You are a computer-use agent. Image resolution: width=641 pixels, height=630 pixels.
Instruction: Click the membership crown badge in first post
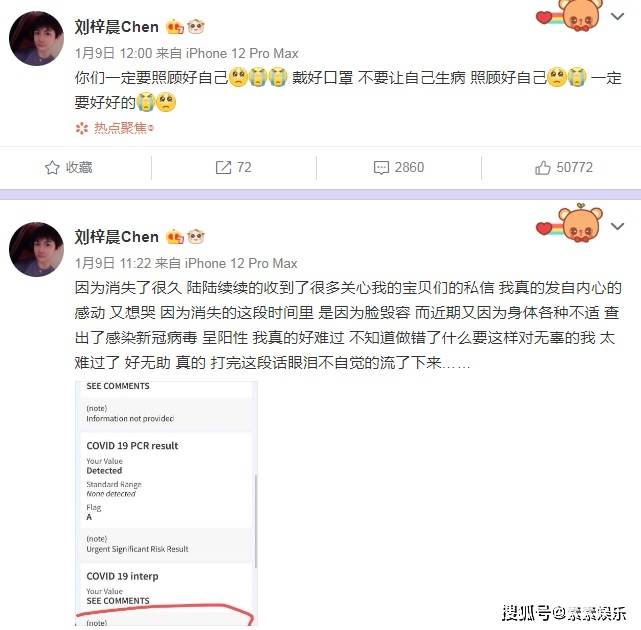click(x=175, y=27)
